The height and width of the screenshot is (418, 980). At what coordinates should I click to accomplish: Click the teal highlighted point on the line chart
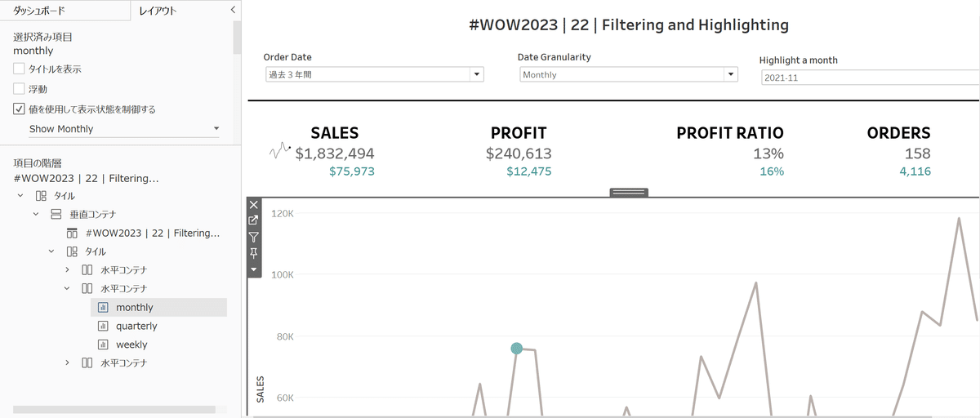click(516, 349)
